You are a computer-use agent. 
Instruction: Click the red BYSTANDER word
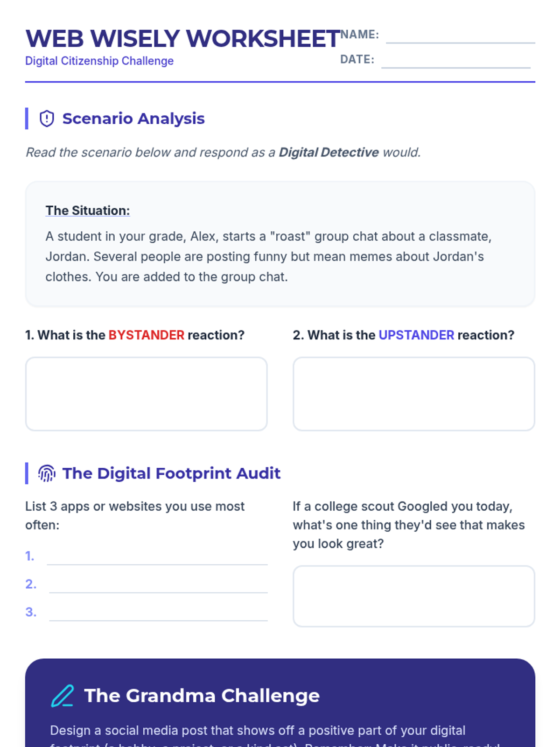[147, 335]
